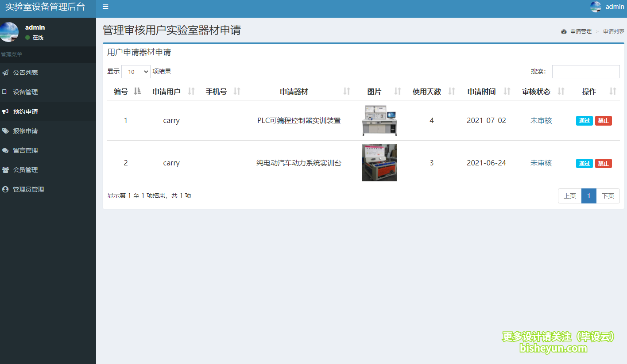Image resolution: width=627 pixels, height=364 pixels.
Task: Click 禁止 on the second application row
Action: pyautogui.click(x=603, y=163)
